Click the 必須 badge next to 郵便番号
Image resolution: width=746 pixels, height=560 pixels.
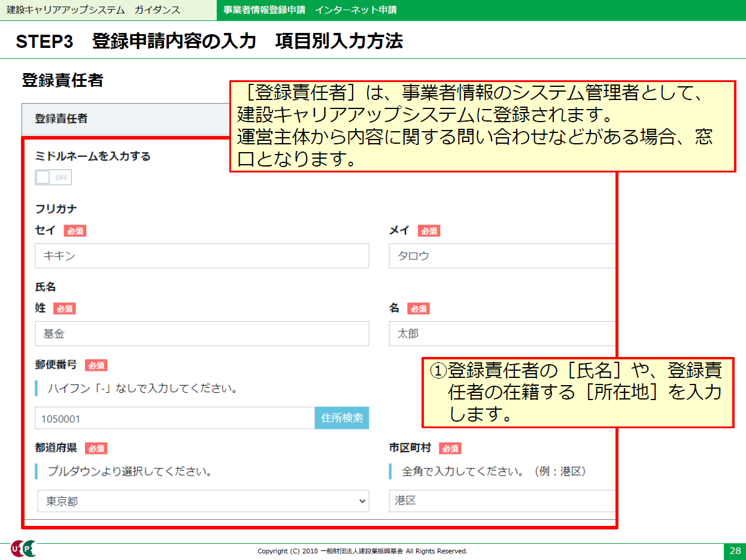(x=96, y=365)
